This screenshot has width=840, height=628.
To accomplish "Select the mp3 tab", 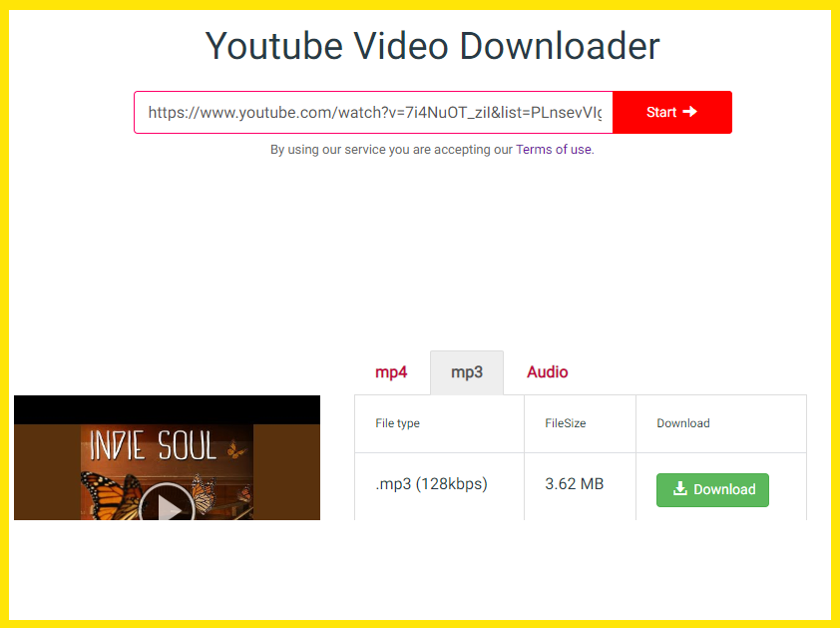I will point(467,372).
